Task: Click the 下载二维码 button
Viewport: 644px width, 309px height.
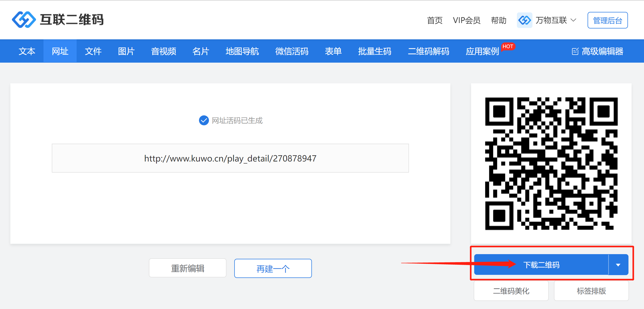Action: coord(541,265)
